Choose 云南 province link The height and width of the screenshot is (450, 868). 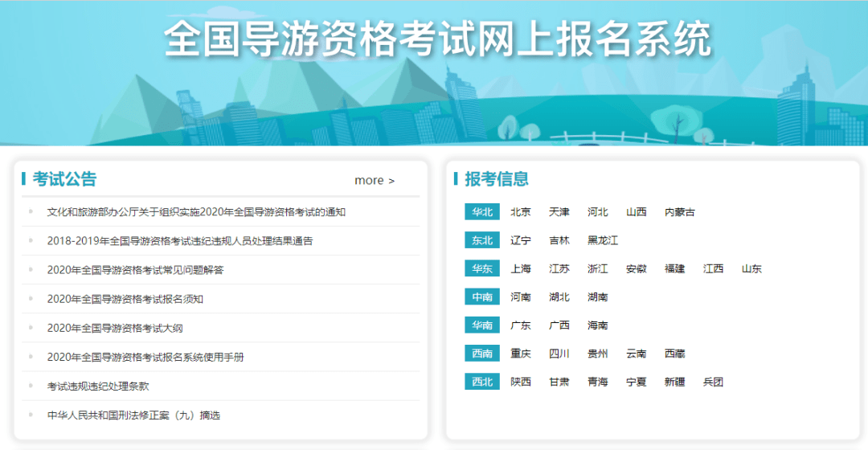(636, 353)
